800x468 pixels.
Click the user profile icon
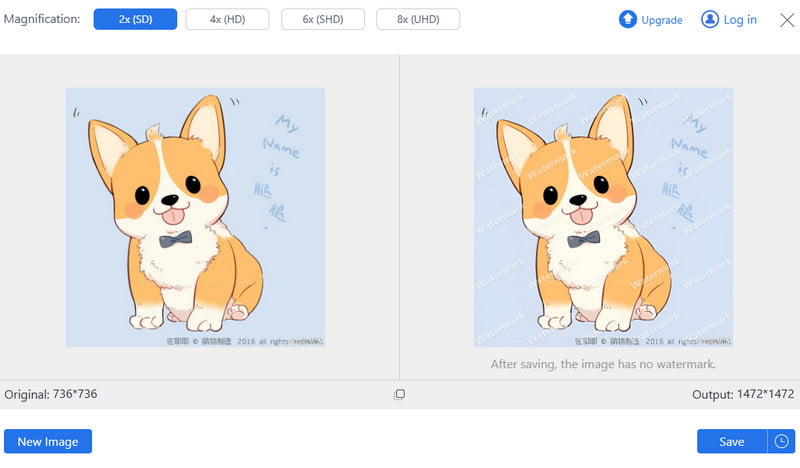[x=710, y=19]
